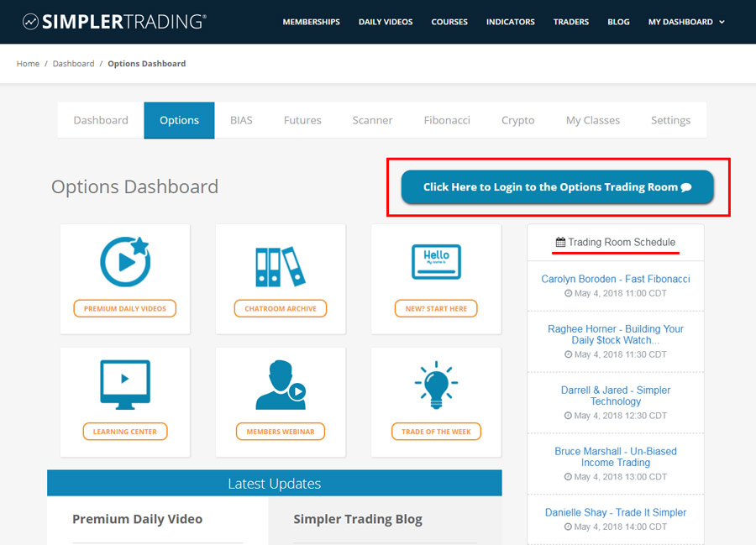Switch to the Futures tab

(302, 120)
